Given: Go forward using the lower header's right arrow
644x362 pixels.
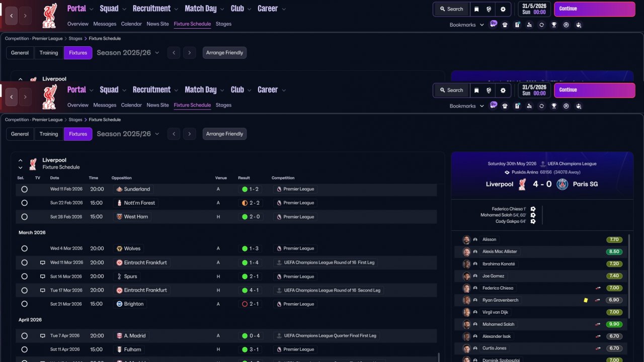Looking at the screenshot, I should tap(25, 97).
